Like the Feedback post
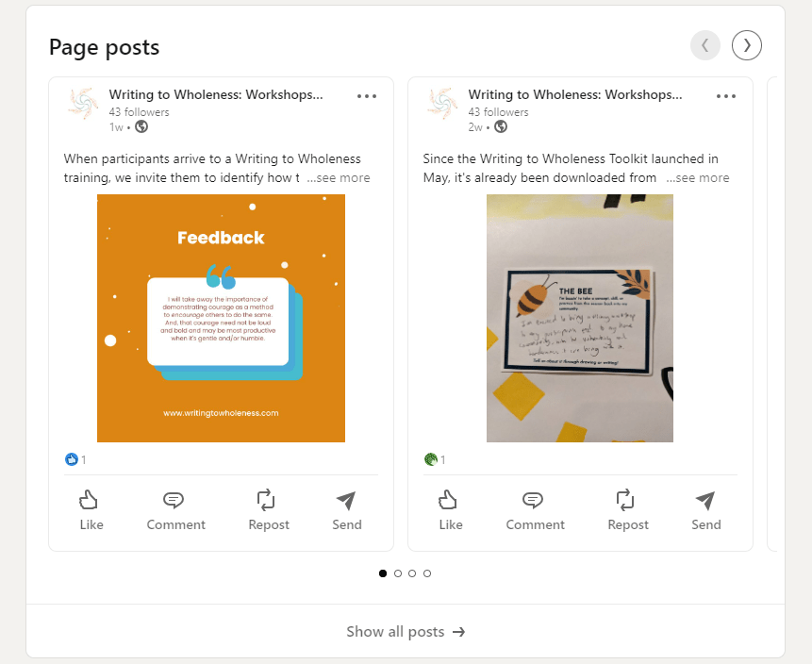 (91, 510)
